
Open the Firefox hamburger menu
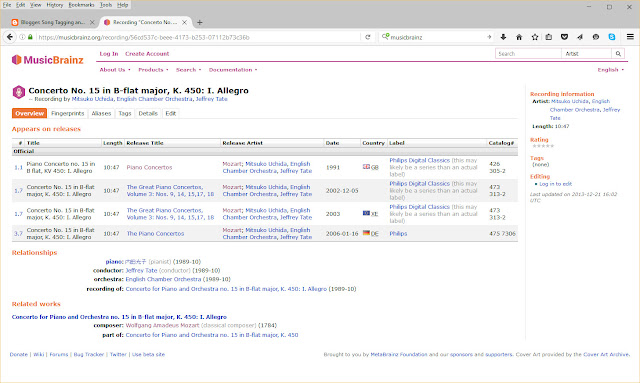pyautogui.click(x=630, y=37)
